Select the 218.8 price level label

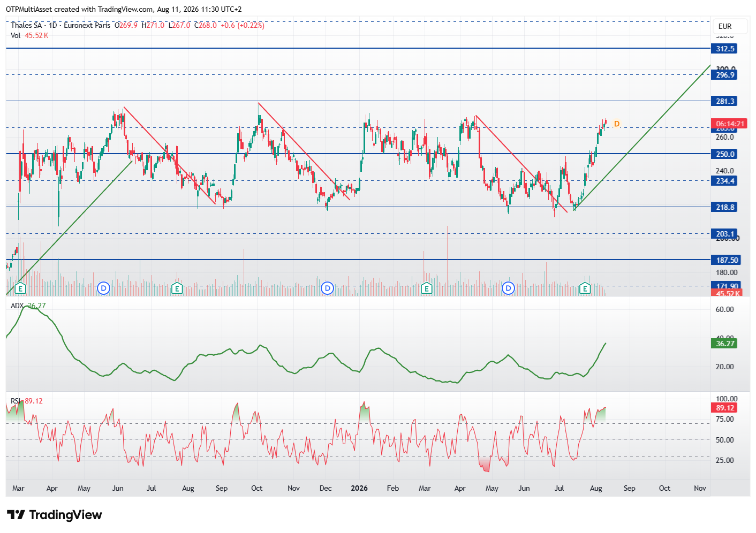(x=725, y=207)
